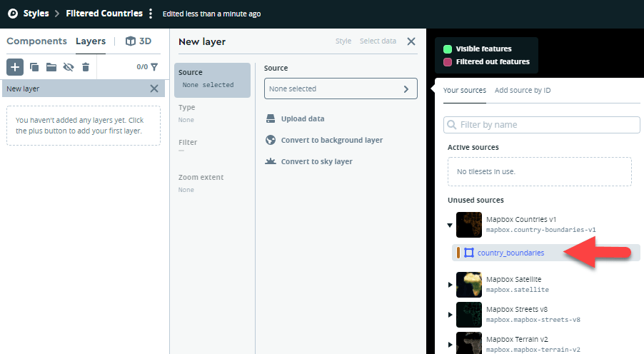Click the duplicate layer icon

tap(34, 67)
